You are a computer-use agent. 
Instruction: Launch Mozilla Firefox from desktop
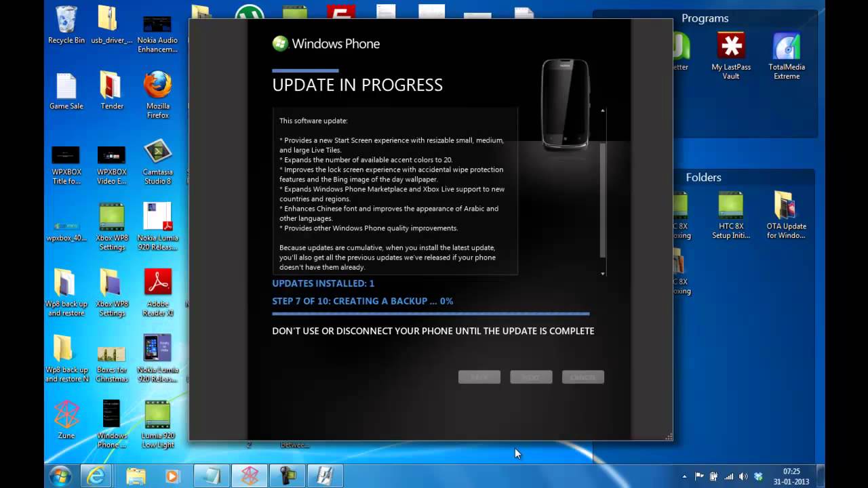point(157,96)
